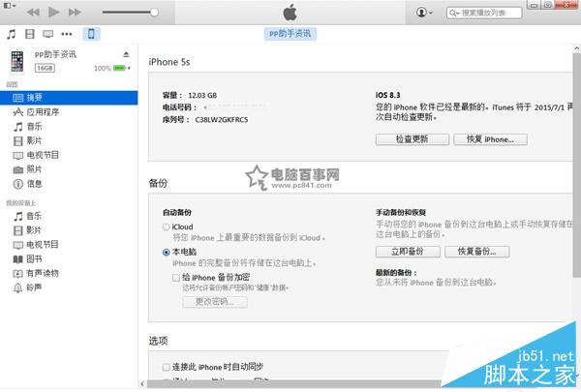Click the scroll up arrow
This screenshot has height=392, width=581.
[577, 48]
